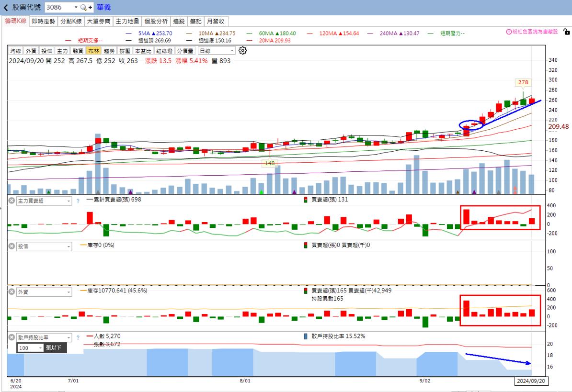Open help for 散戶持股比率 indicator
Screen dimensions: 572x392
pos(78,337)
